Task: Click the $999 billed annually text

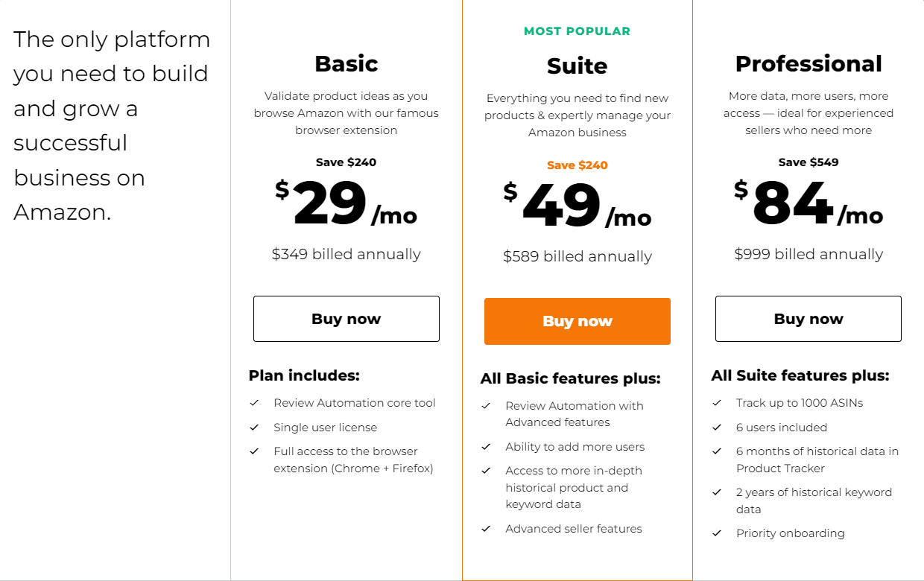Action: point(808,254)
